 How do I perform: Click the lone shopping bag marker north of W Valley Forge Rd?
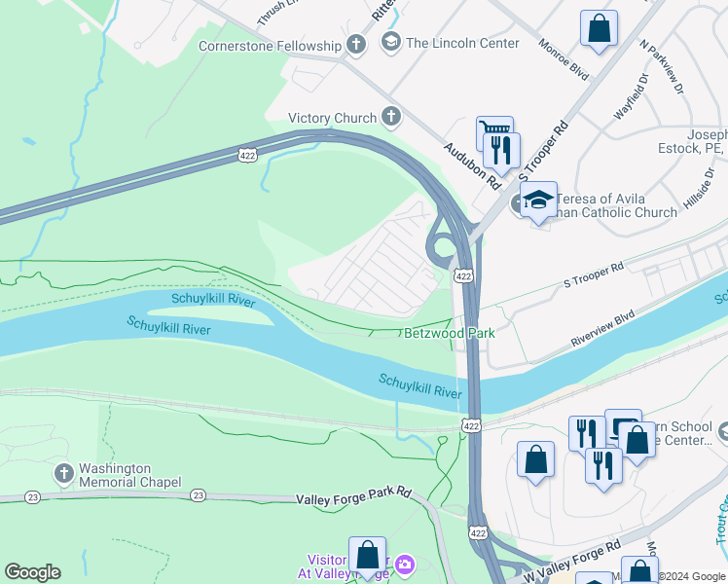536,462
